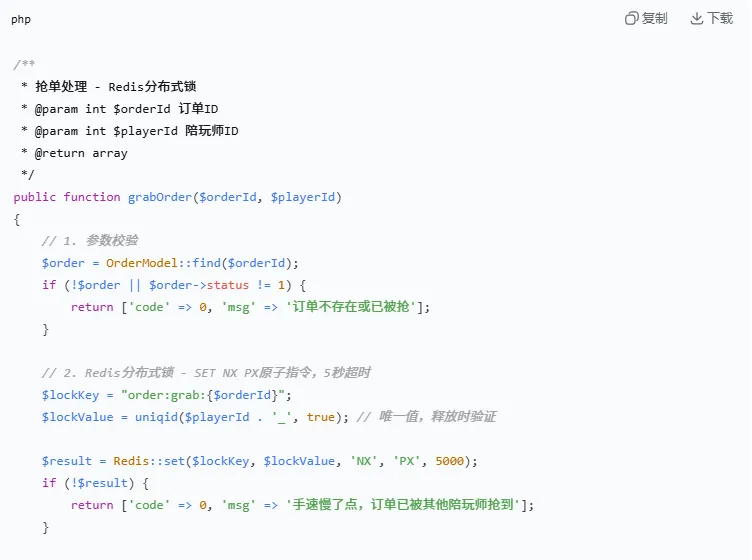Click the '订单不存在或已被抢' message string

pyautogui.click(x=351, y=307)
